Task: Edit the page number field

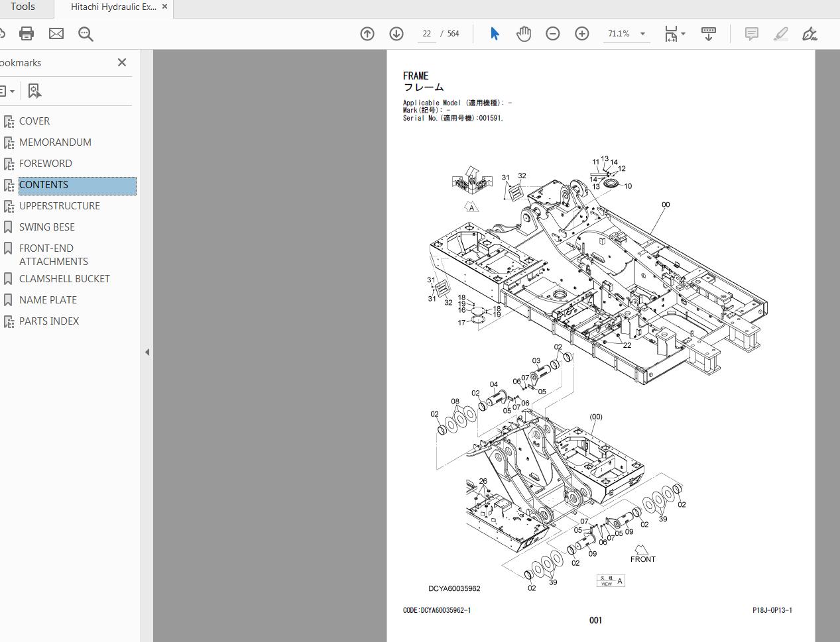Action: [426, 33]
